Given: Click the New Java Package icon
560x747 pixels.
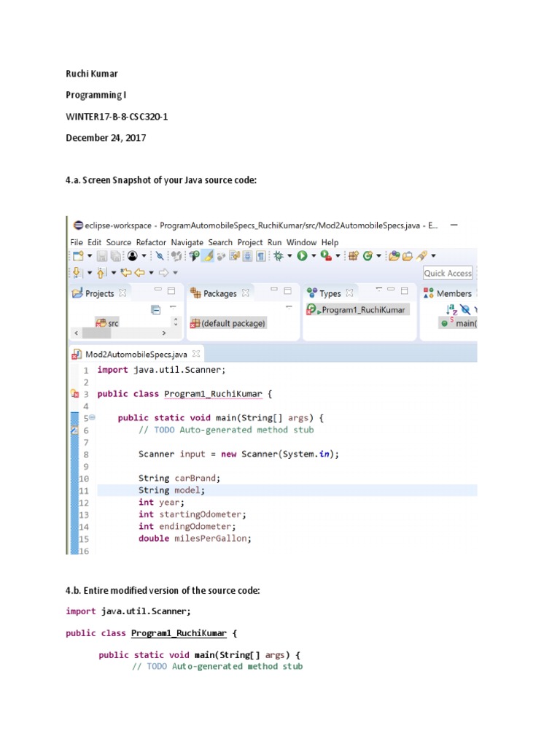Looking at the screenshot, I should (353, 256).
